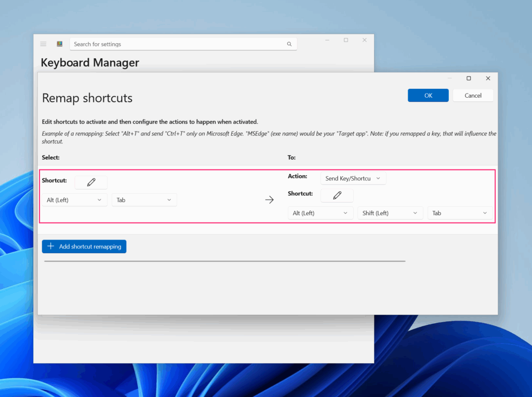The width and height of the screenshot is (532, 397).
Task: Click the pencil icon beside the Select Shortcut label
Action: click(x=91, y=182)
